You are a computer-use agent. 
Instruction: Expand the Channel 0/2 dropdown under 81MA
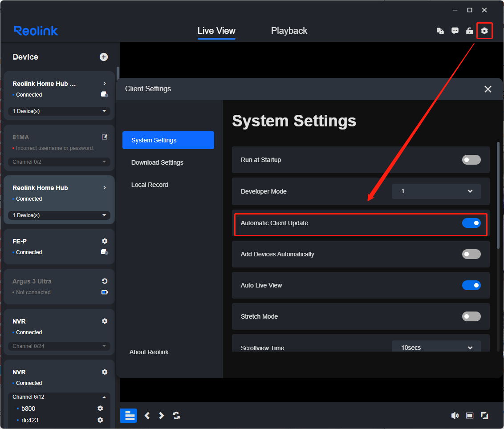(x=59, y=162)
